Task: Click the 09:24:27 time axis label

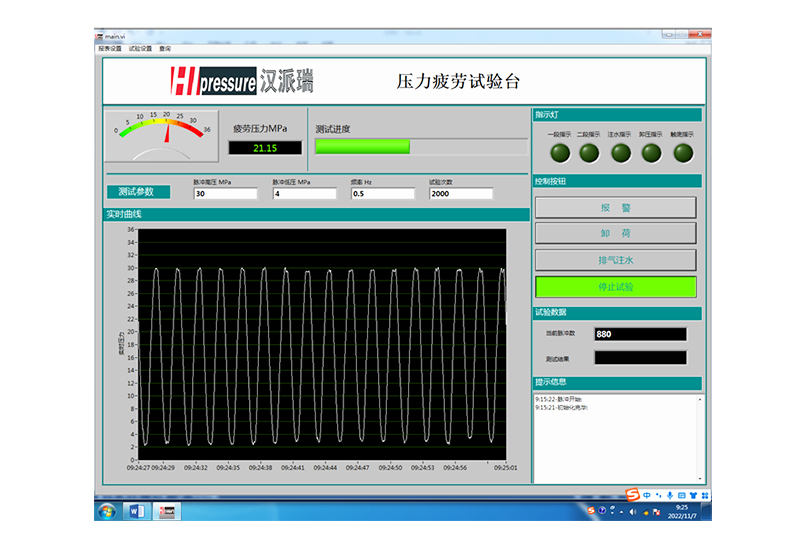Action: coord(138,468)
